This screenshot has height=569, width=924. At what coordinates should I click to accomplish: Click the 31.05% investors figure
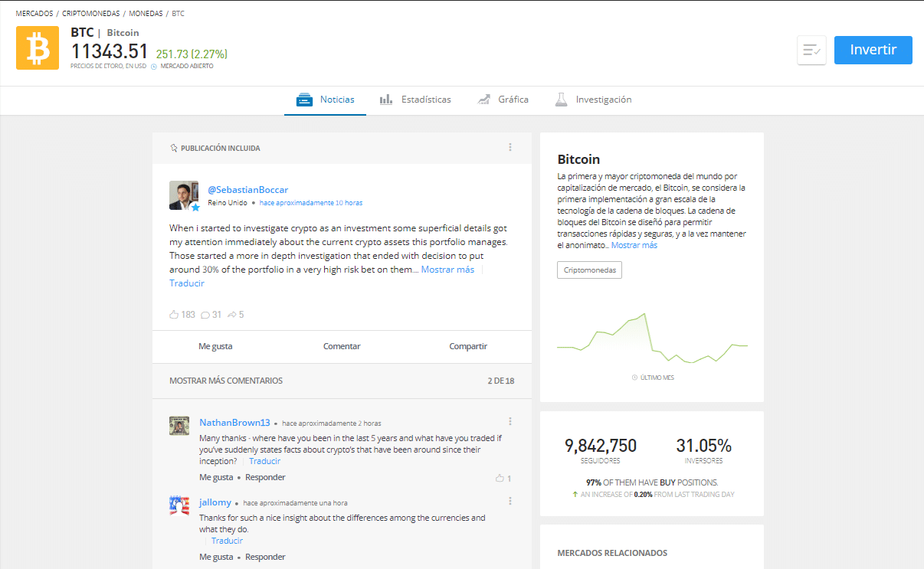pos(703,446)
